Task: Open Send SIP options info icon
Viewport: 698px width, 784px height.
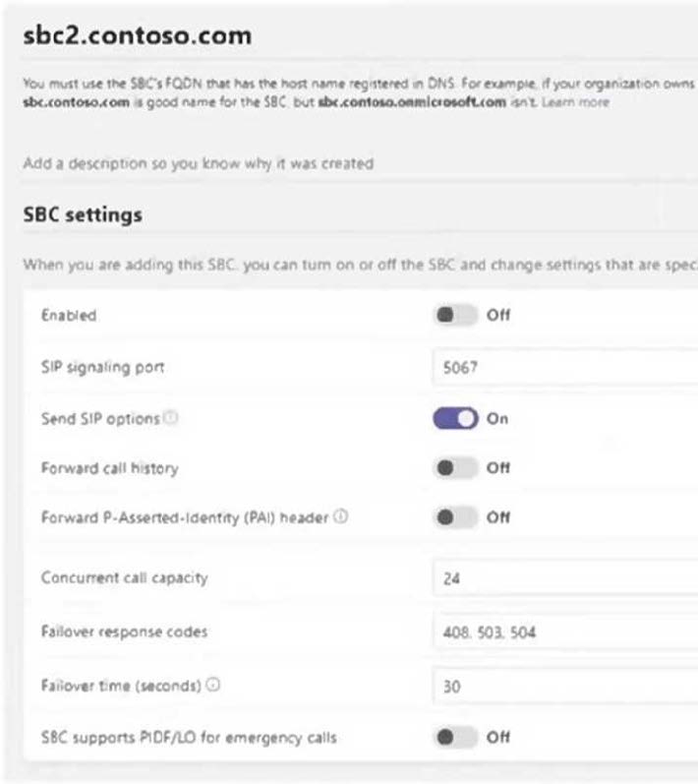Action: click(171, 417)
